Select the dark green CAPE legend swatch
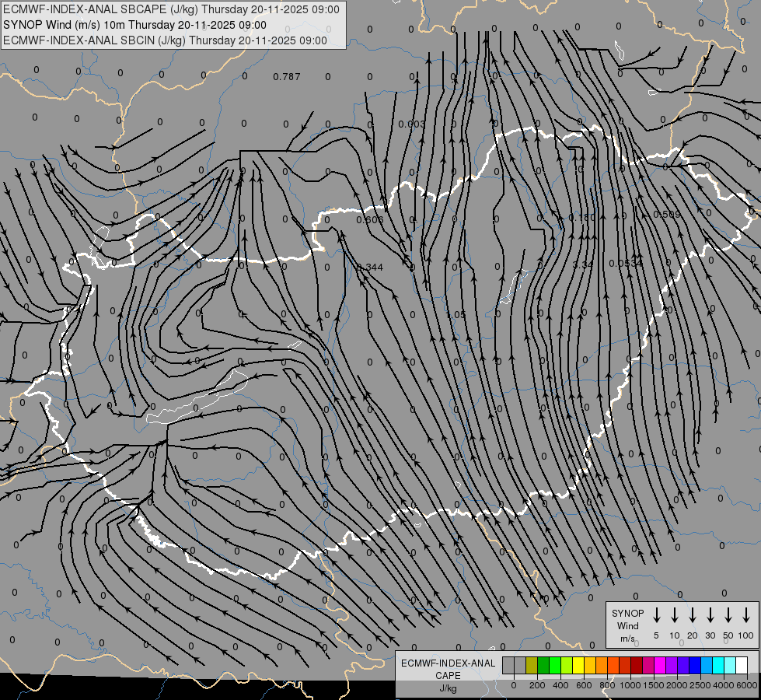Image resolution: width=761 pixels, height=700 pixels. pos(543,666)
